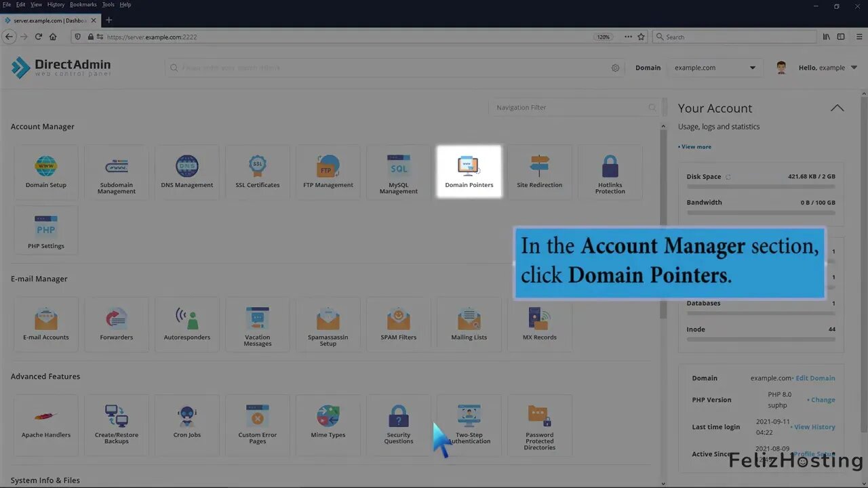
Task: Open E-mail Accounts
Action: (46, 324)
